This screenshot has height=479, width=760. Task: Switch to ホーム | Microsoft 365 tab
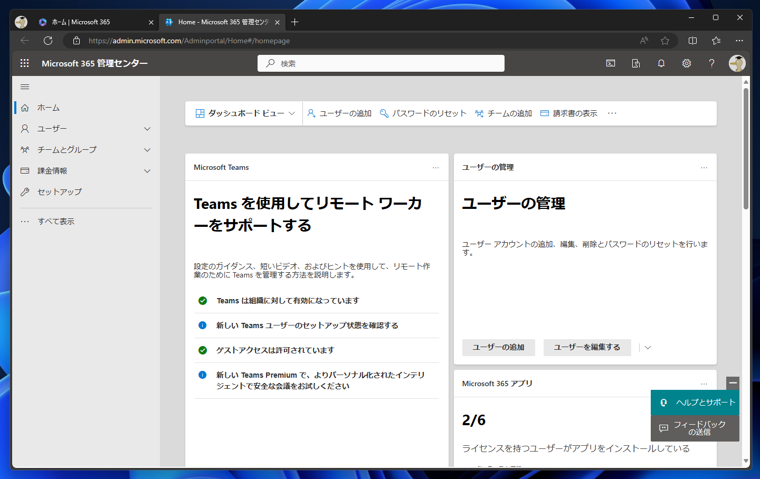(90, 22)
